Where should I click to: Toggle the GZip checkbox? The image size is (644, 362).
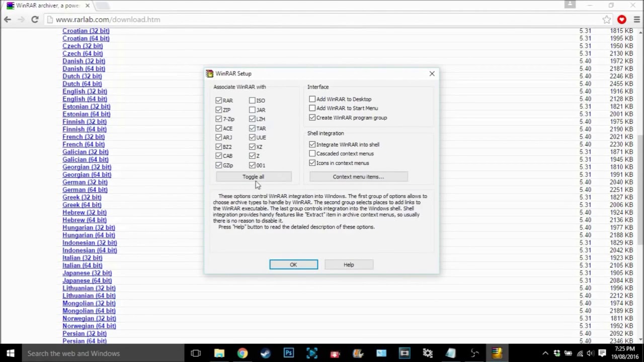(x=219, y=165)
